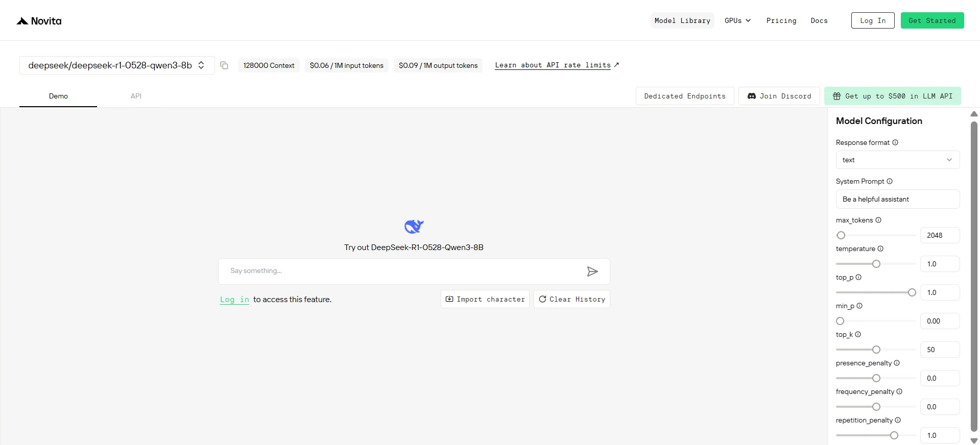Open Dedicated Endpoints

pyautogui.click(x=685, y=96)
